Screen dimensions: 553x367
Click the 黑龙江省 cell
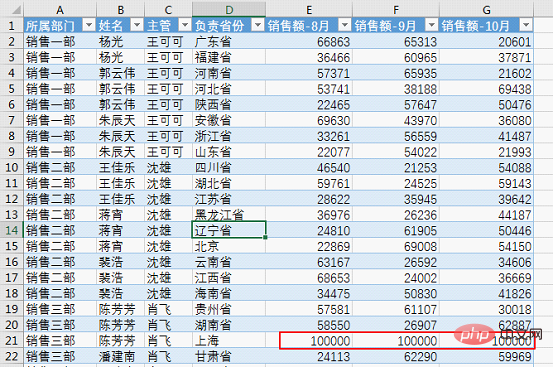(229, 214)
